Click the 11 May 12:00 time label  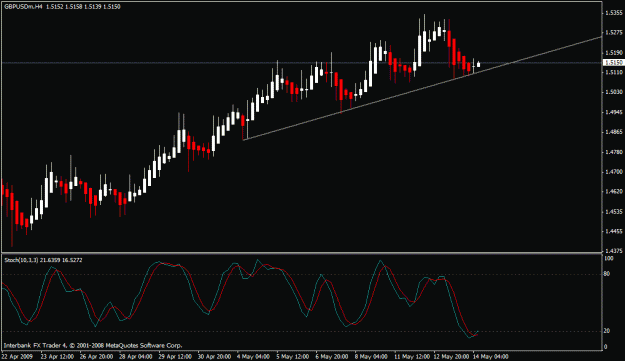(x=412, y=356)
